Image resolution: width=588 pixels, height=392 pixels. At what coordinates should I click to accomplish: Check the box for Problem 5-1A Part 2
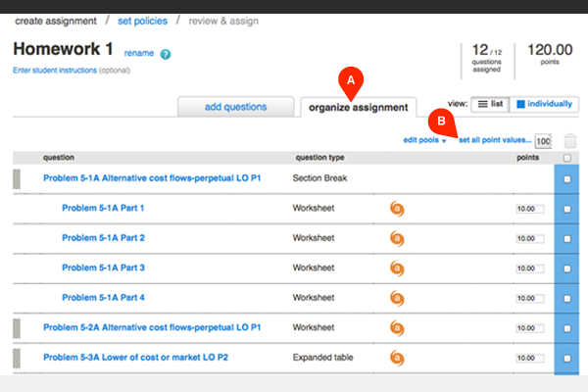[567, 238]
